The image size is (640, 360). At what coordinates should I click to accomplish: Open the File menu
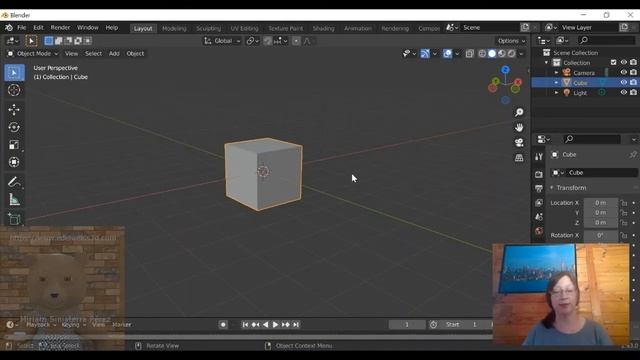21,27
